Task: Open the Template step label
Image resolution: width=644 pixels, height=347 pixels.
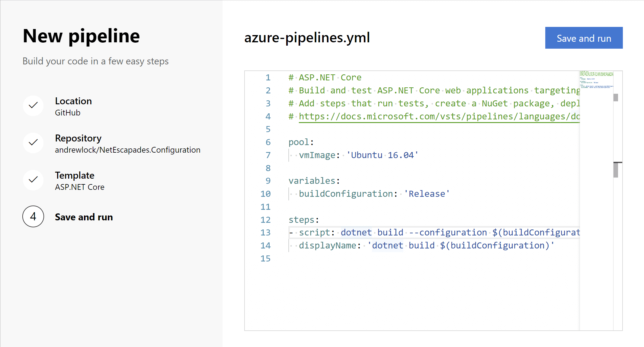Action: (75, 175)
